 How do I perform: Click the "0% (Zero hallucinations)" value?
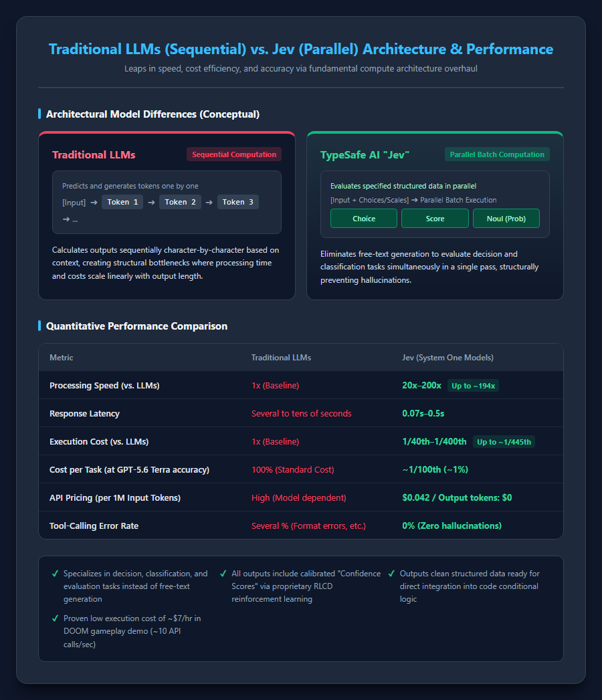click(451, 526)
